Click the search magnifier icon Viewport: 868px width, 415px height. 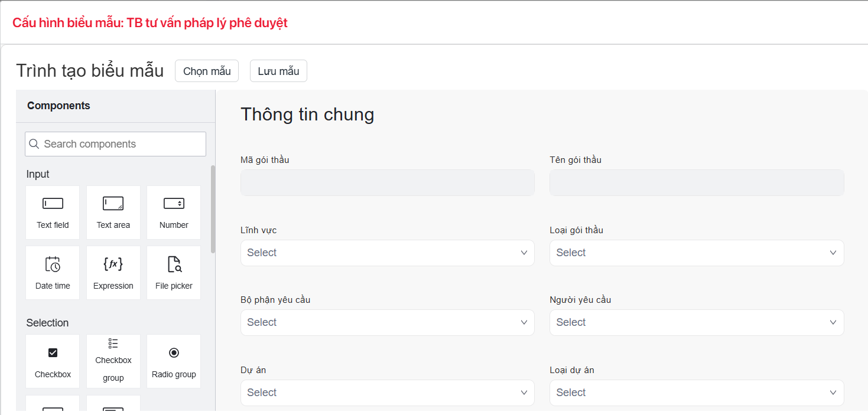34,144
